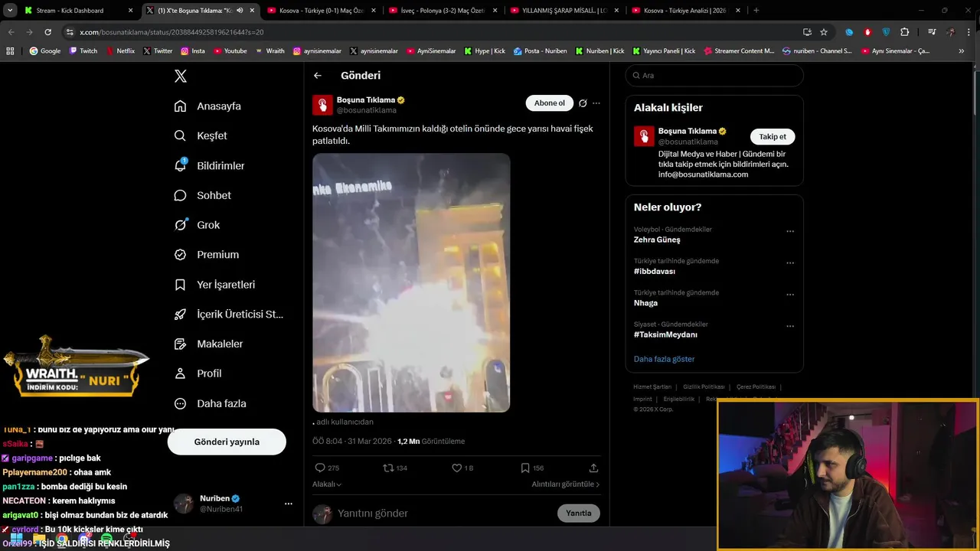
Task: Open Alıntıları görüntüle link
Action: tap(566, 484)
